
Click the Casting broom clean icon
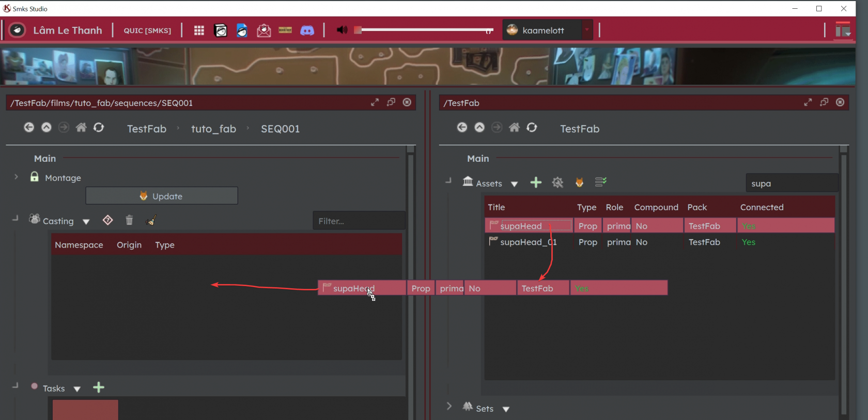(x=151, y=221)
